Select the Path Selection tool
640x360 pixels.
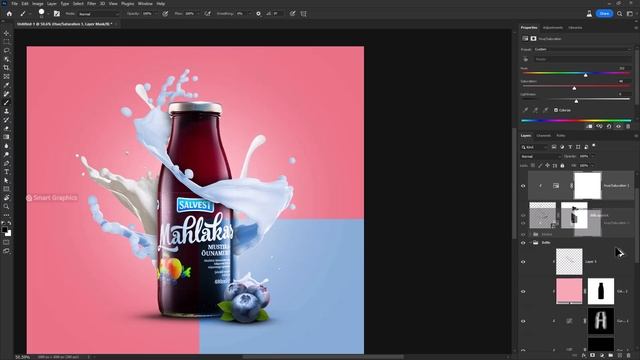pyautogui.click(x=6, y=180)
